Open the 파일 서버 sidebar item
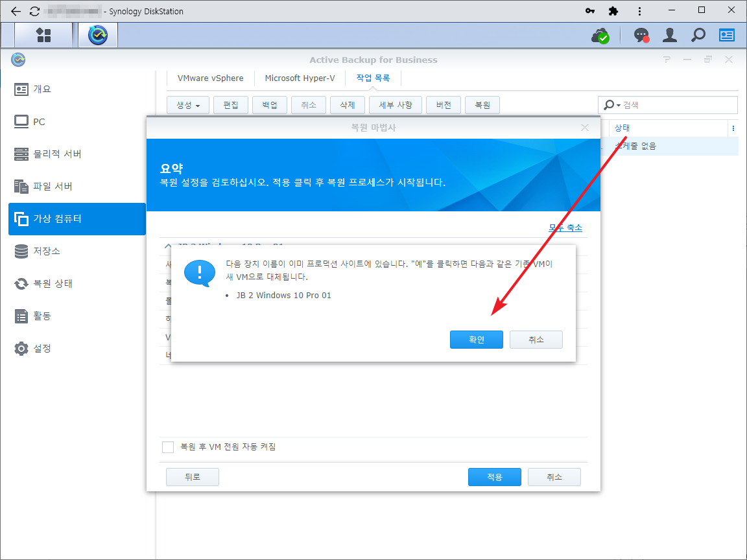This screenshot has height=560, width=747. coord(77,186)
